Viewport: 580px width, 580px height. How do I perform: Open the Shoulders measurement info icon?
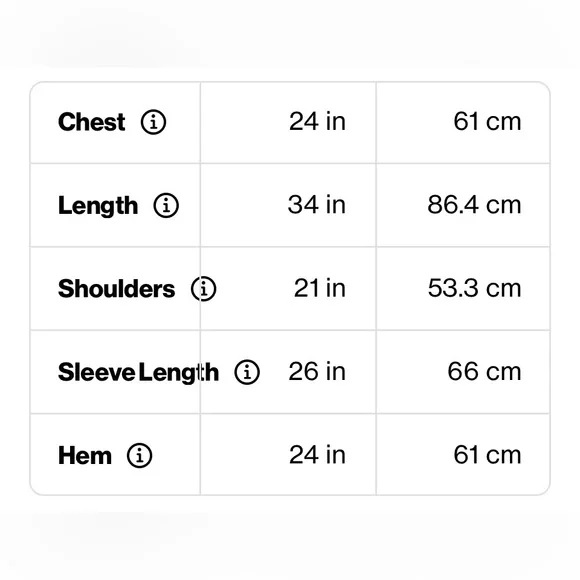[204, 289]
